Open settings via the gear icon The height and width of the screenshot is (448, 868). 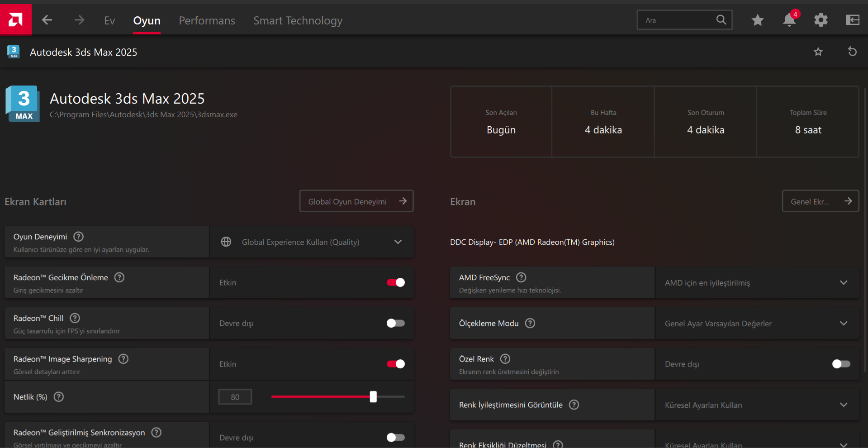click(x=821, y=20)
